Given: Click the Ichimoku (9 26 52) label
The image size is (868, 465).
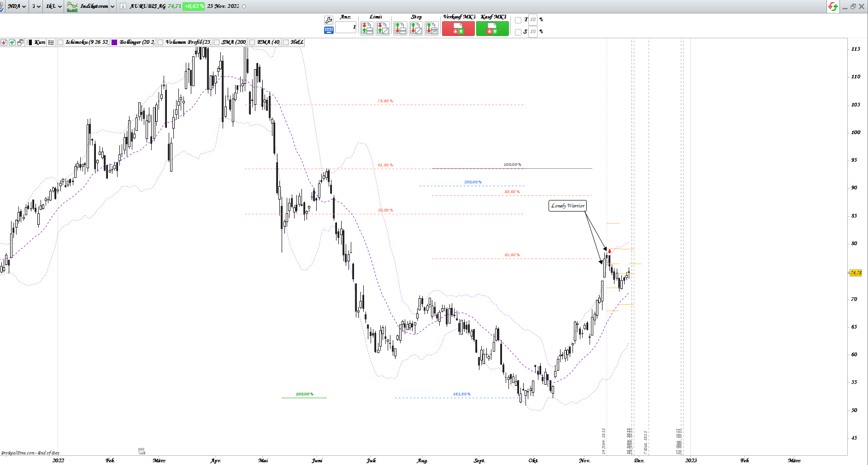Looking at the screenshot, I should click(87, 42).
